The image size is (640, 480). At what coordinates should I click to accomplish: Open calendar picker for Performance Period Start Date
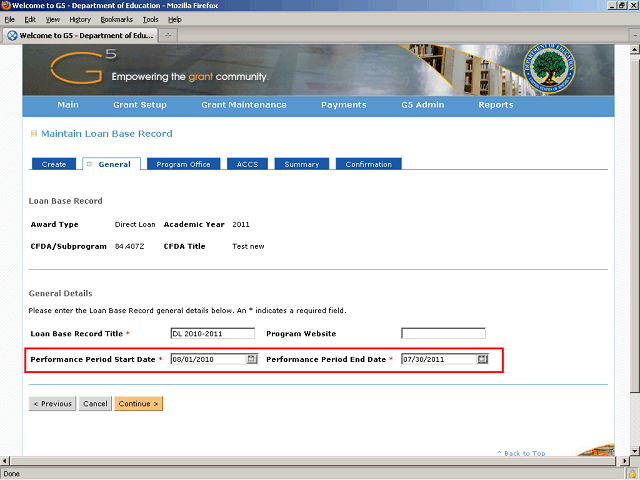click(251, 359)
